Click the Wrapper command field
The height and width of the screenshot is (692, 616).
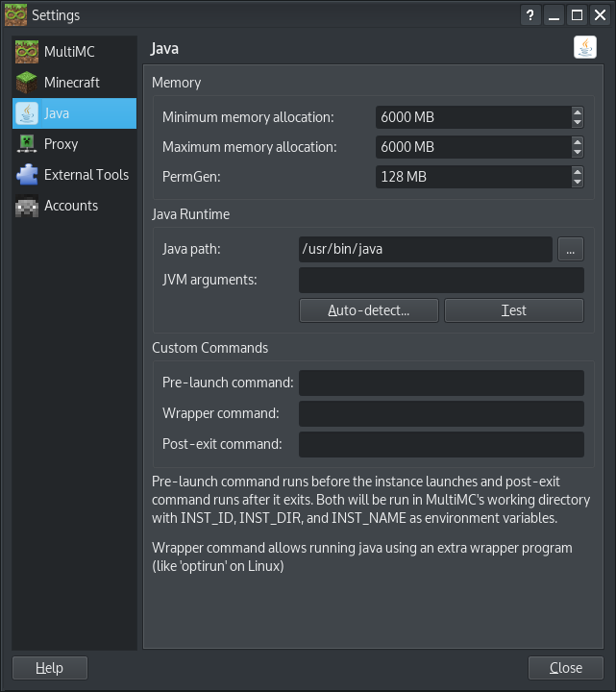tap(441, 413)
